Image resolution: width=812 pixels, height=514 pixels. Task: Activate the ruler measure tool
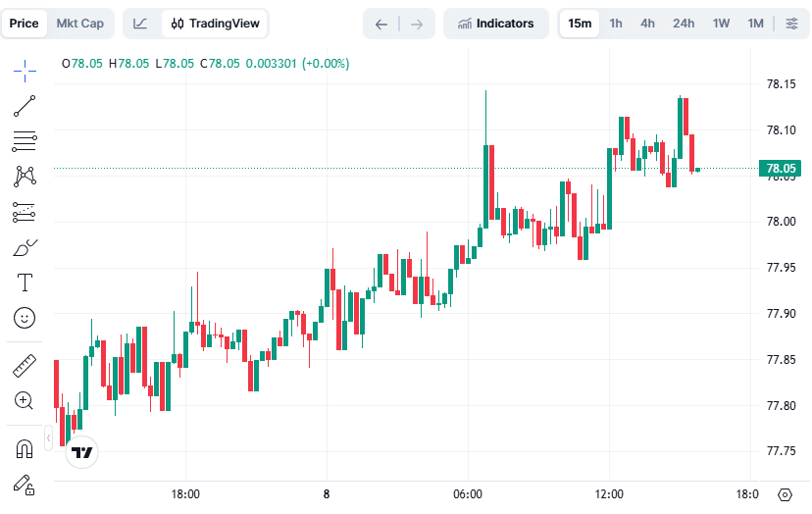[x=25, y=366]
